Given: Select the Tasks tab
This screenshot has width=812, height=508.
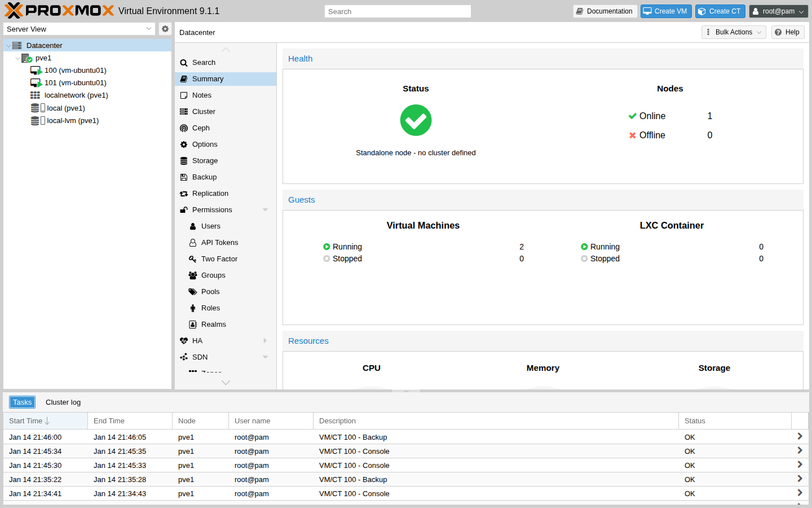Looking at the screenshot, I should [22, 402].
